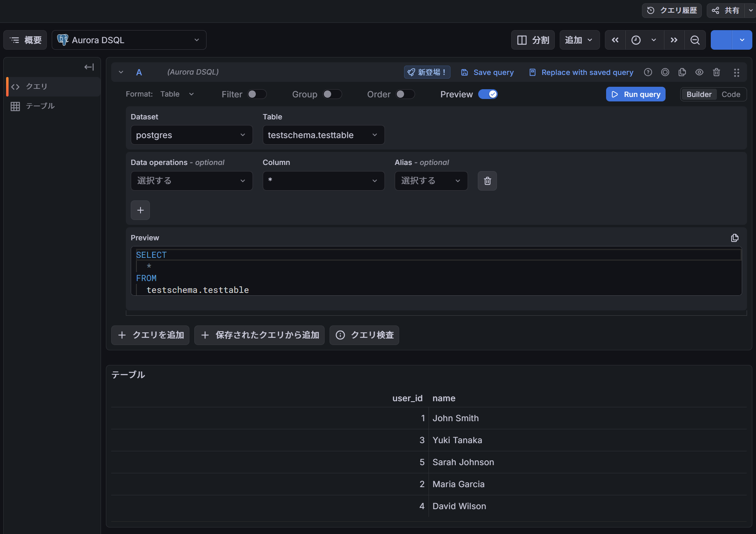Duplicate query A using the copy icon
Screen dimensions: 756x534
click(682, 72)
